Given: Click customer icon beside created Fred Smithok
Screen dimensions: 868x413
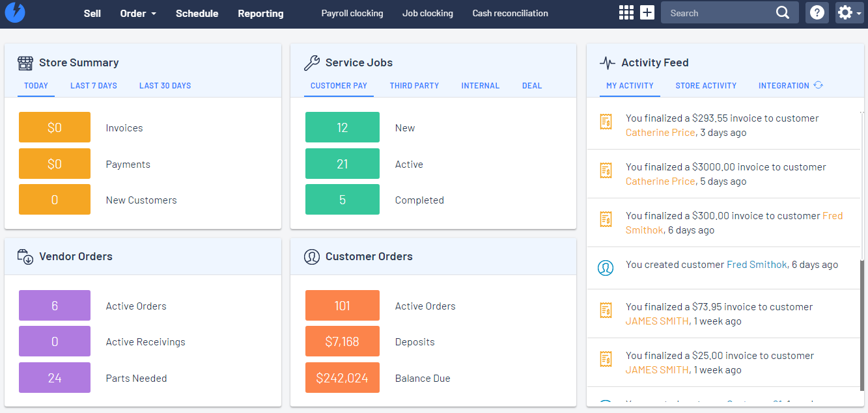Looking at the screenshot, I should point(606,267).
